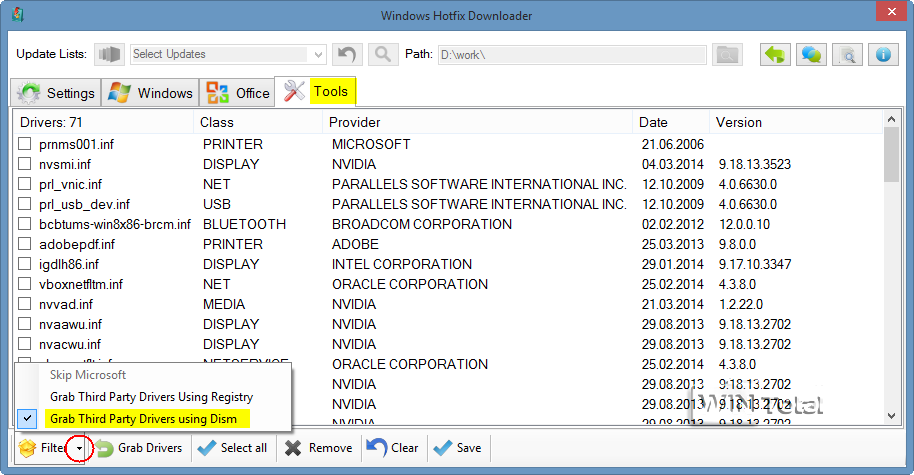Click the magnifier search icon beside Path

(382, 54)
